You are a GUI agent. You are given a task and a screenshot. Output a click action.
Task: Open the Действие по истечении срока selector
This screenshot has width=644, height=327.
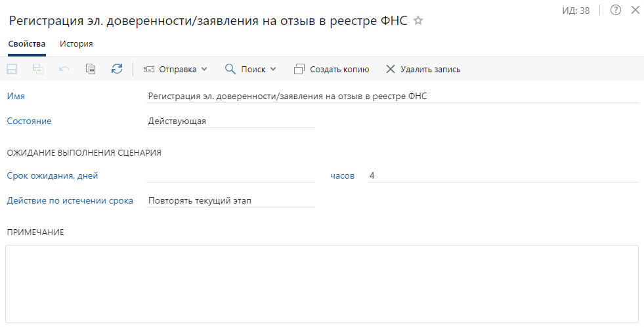tap(230, 200)
